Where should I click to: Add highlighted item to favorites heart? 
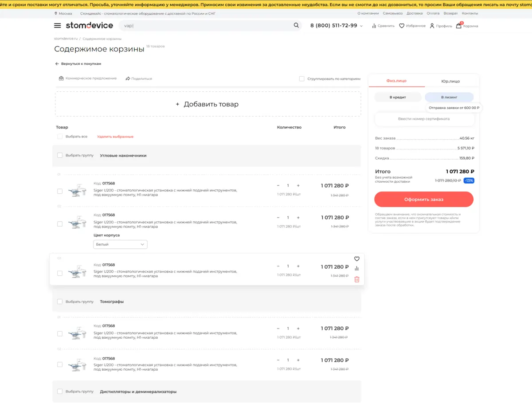357,259
